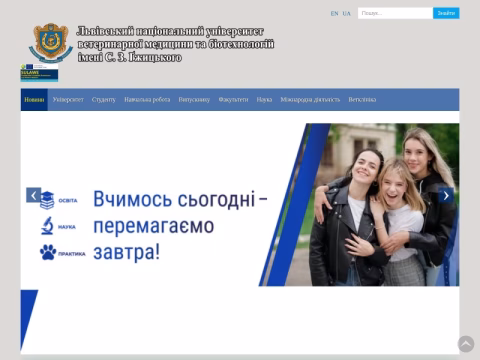Click the Знайти search button
Viewport: 480px width, 360px height.
tap(446, 13)
